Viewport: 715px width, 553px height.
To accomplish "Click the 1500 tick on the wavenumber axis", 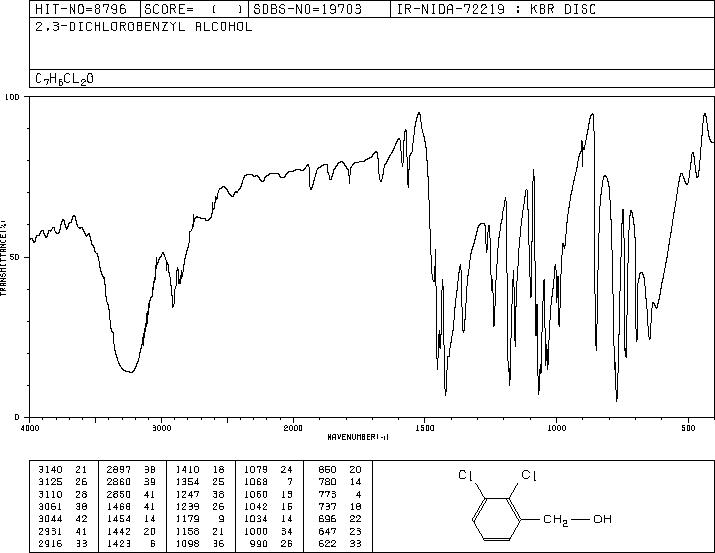I will 425,428.
